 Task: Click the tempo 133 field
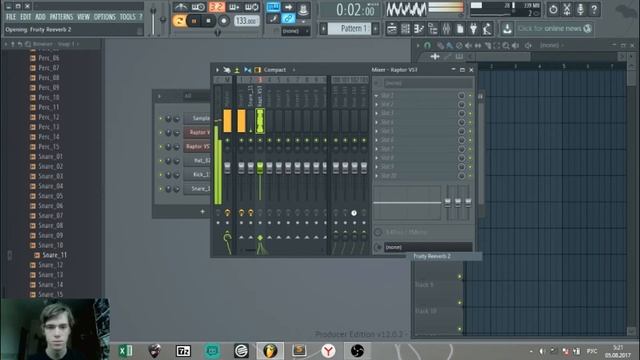pyautogui.click(x=247, y=20)
